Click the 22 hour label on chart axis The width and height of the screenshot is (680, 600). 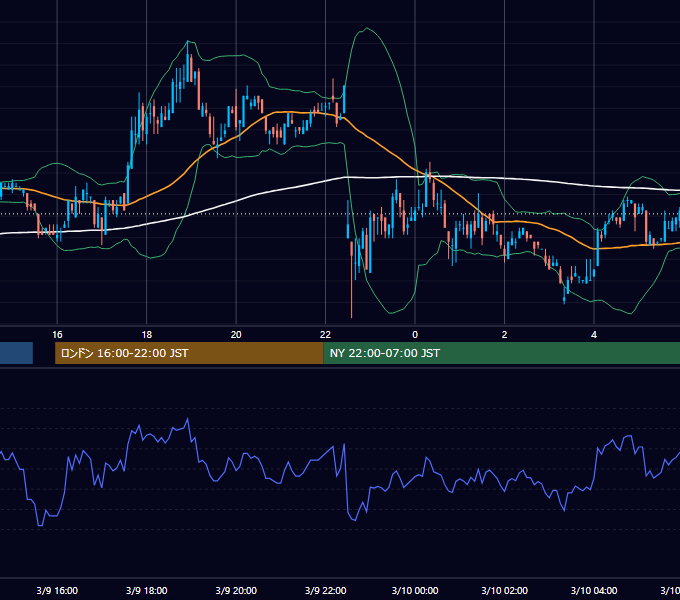point(325,335)
